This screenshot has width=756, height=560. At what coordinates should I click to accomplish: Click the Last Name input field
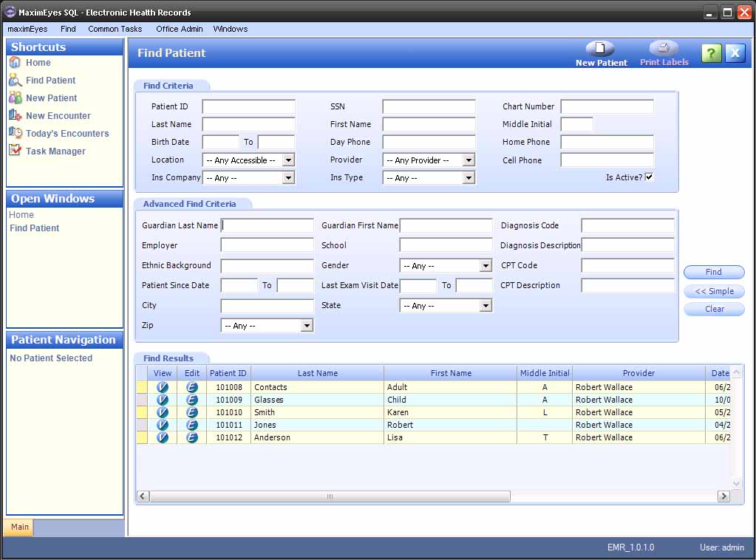pyautogui.click(x=248, y=124)
